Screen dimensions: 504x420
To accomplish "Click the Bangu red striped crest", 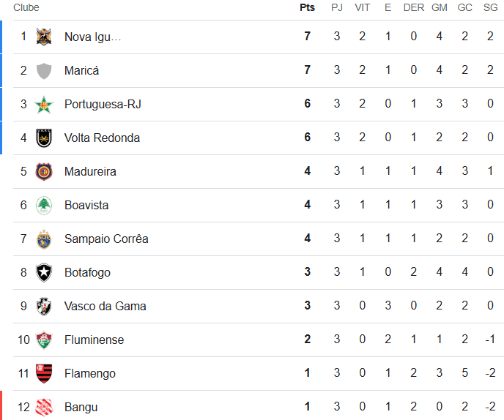I will point(44,407).
